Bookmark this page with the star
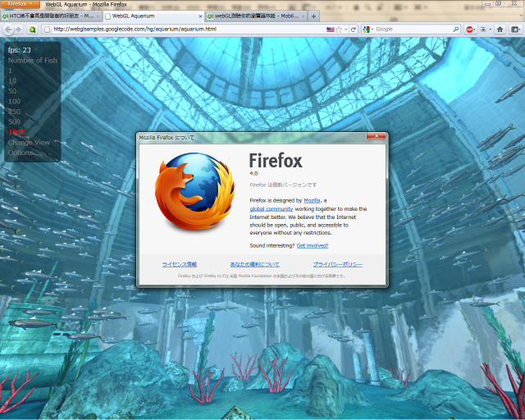This screenshot has height=420, width=525. 339,30
